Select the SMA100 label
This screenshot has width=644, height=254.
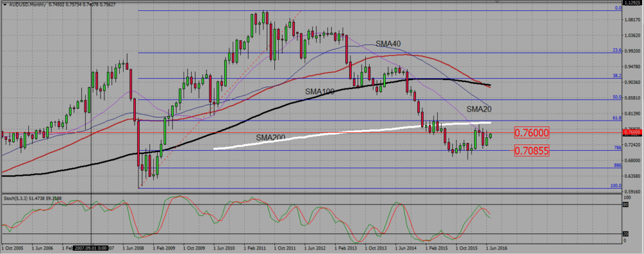(x=320, y=92)
